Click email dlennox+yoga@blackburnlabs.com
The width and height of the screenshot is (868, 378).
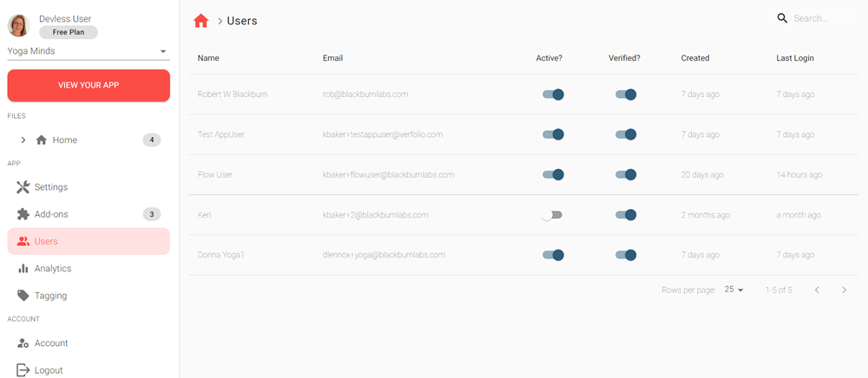pyautogui.click(x=385, y=255)
